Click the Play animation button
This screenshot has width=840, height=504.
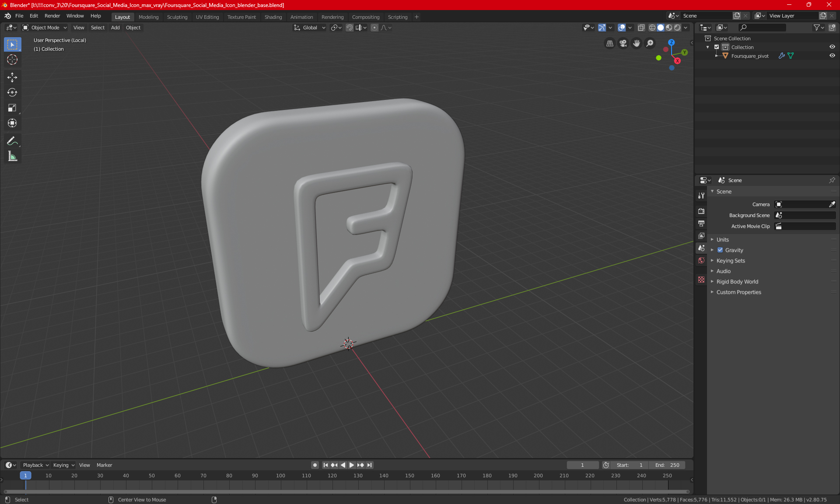point(351,465)
